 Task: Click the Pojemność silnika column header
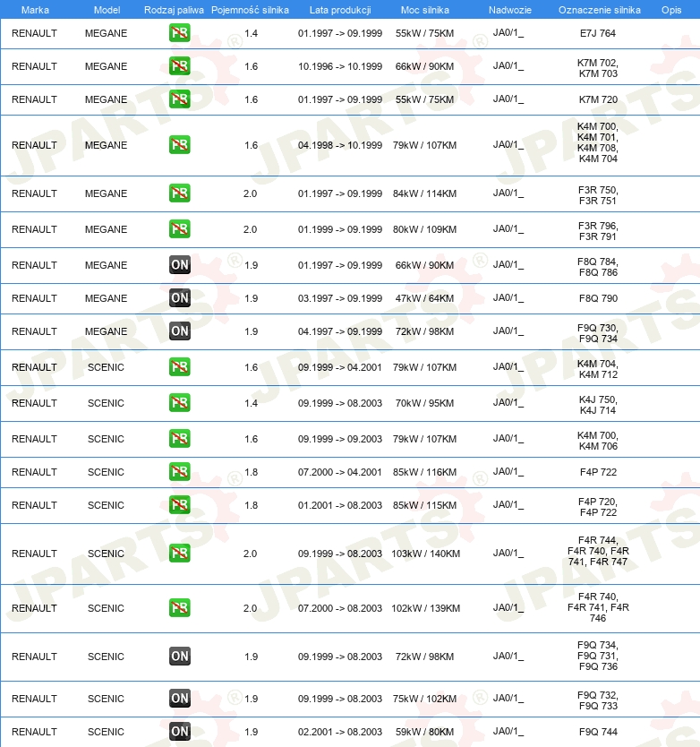point(250,10)
